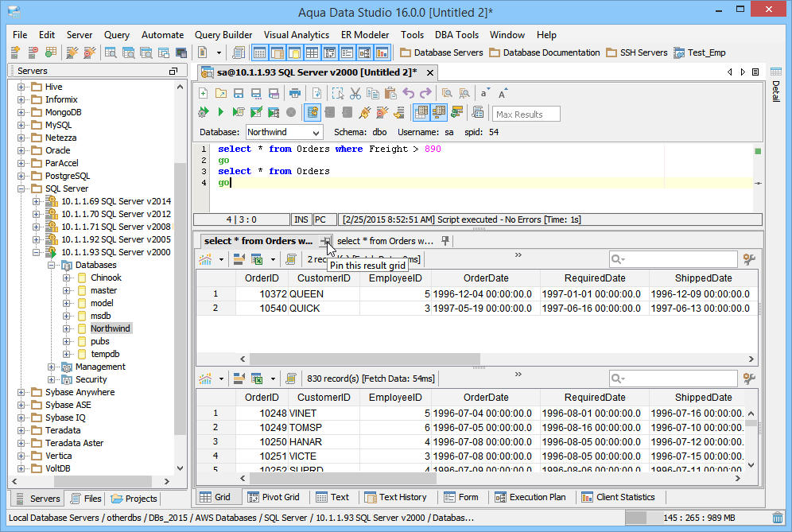Switch to the Execution Plan tab
Viewport: 792px width, 532px height.
[530, 497]
